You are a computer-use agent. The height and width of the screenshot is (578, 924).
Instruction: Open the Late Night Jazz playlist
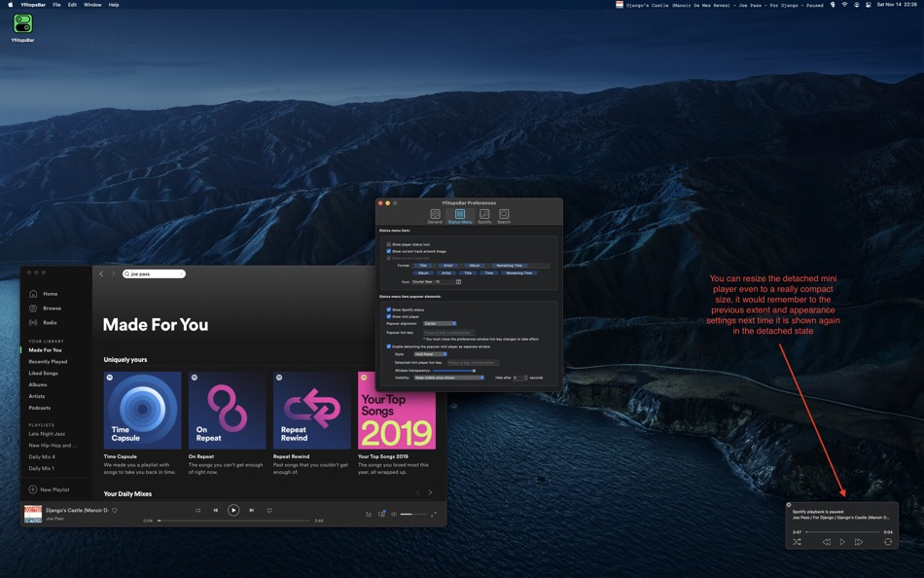[47, 434]
